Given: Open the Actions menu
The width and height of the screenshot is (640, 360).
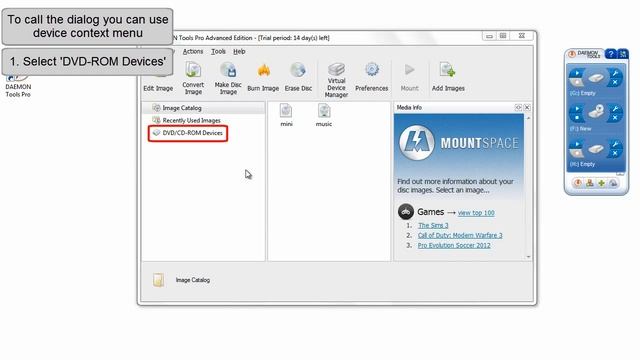Looking at the screenshot, I should [x=193, y=51].
